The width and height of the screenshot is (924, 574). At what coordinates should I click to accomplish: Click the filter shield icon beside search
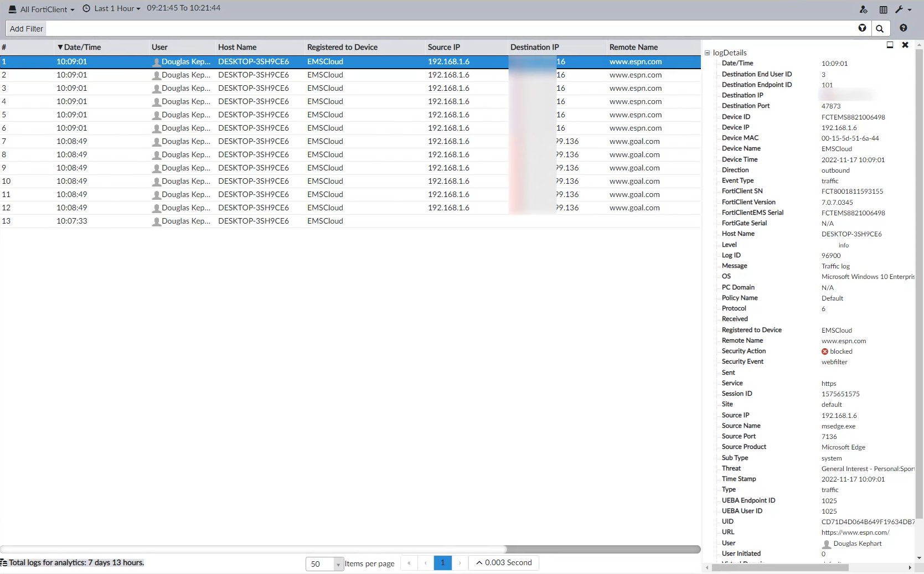click(863, 28)
